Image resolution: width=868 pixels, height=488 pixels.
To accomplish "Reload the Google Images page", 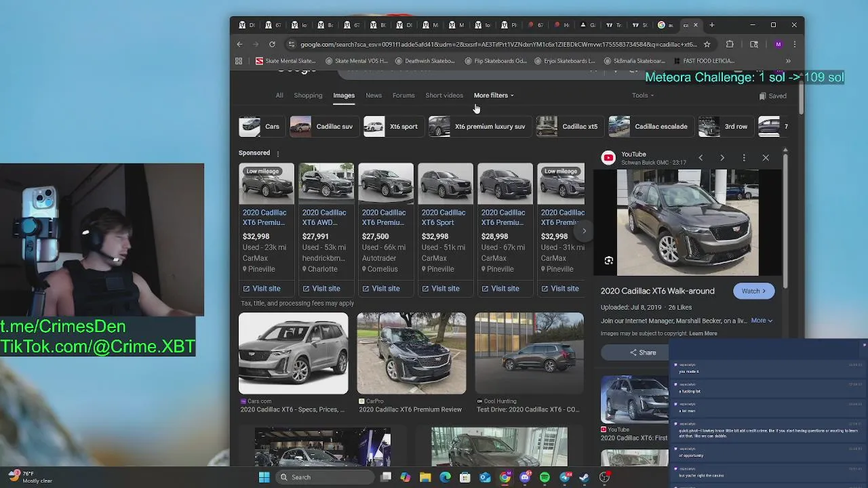I will tap(272, 44).
